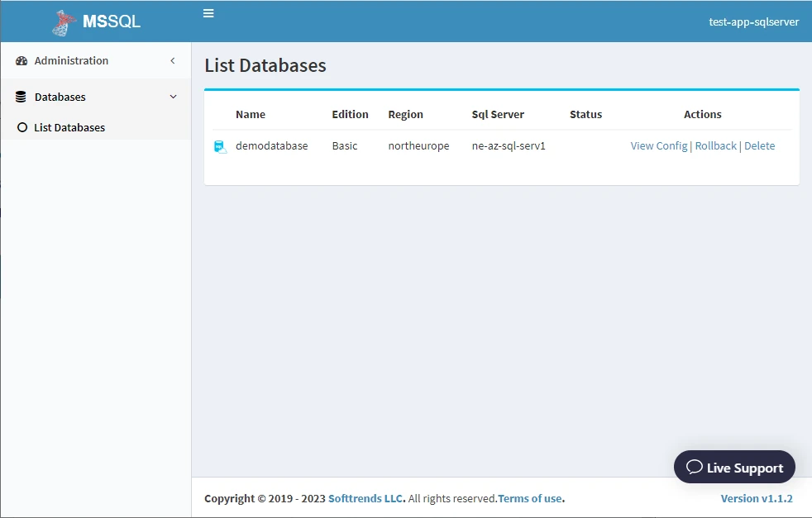Expand the Administration menu chevron

tap(173, 61)
